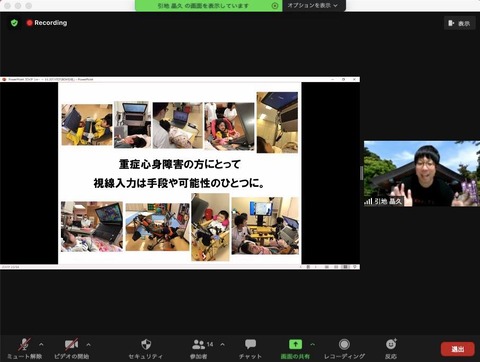Open オプションを表示 dropdown
Image resolution: width=480 pixels, height=362 pixels.
tap(313, 5)
